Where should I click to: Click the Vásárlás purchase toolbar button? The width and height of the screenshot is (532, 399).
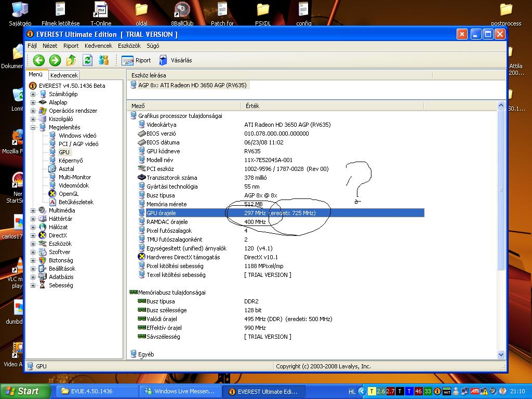(x=176, y=60)
